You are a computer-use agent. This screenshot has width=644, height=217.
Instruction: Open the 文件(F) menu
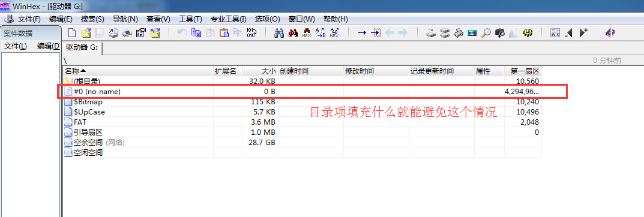point(29,19)
